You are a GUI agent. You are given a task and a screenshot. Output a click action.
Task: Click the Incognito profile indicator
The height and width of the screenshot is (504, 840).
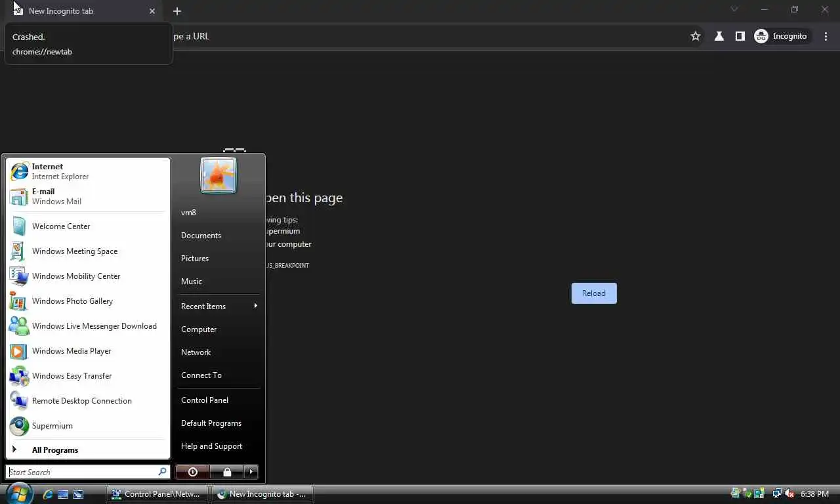pos(781,36)
